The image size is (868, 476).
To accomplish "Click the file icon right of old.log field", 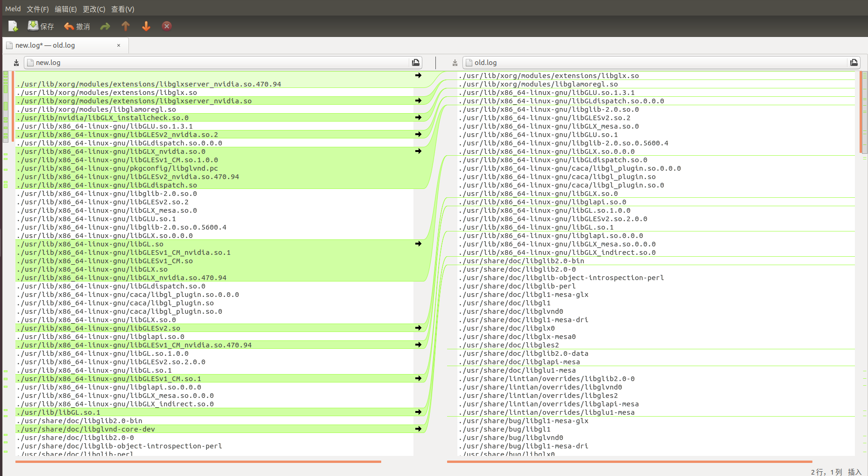I will click(854, 62).
